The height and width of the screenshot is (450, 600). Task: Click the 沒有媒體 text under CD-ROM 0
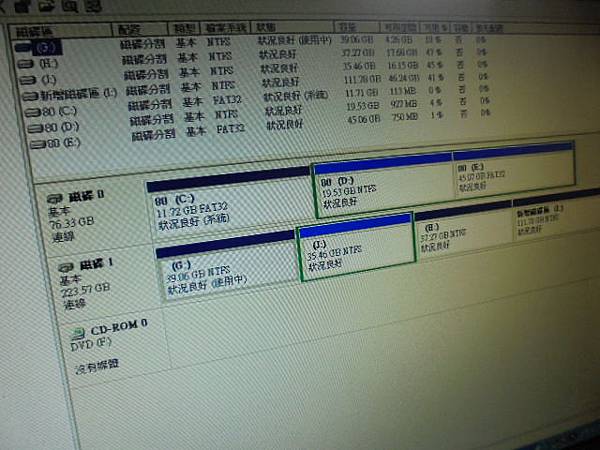click(x=97, y=366)
